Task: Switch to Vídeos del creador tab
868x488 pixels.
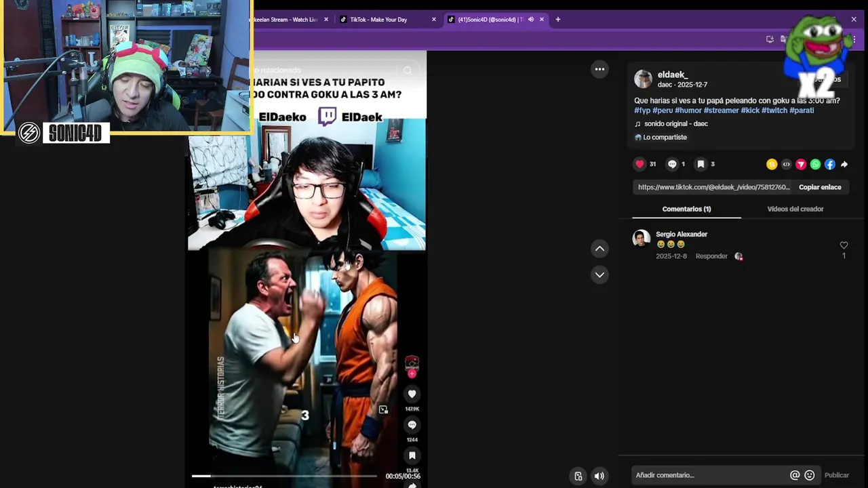Action: click(x=795, y=209)
